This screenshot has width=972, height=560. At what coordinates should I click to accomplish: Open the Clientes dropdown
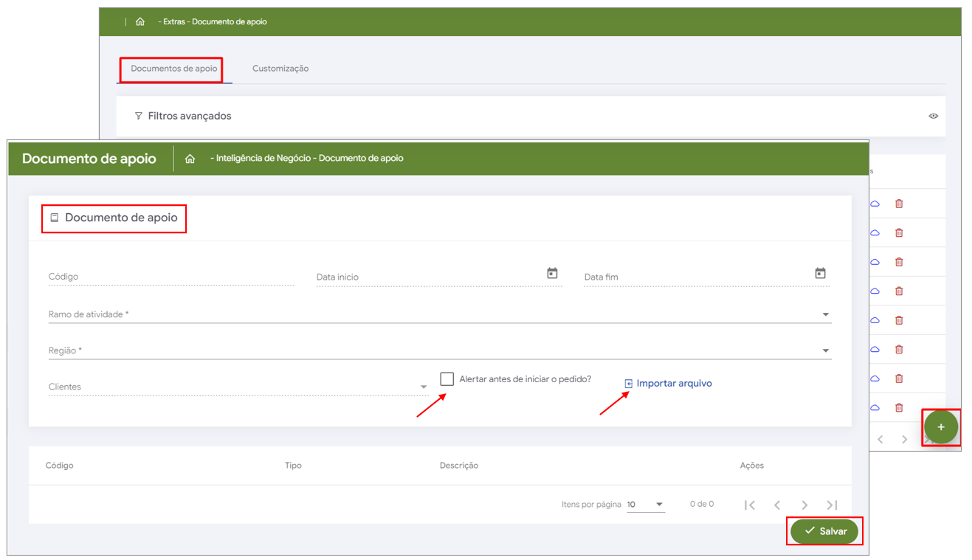coord(424,387)
